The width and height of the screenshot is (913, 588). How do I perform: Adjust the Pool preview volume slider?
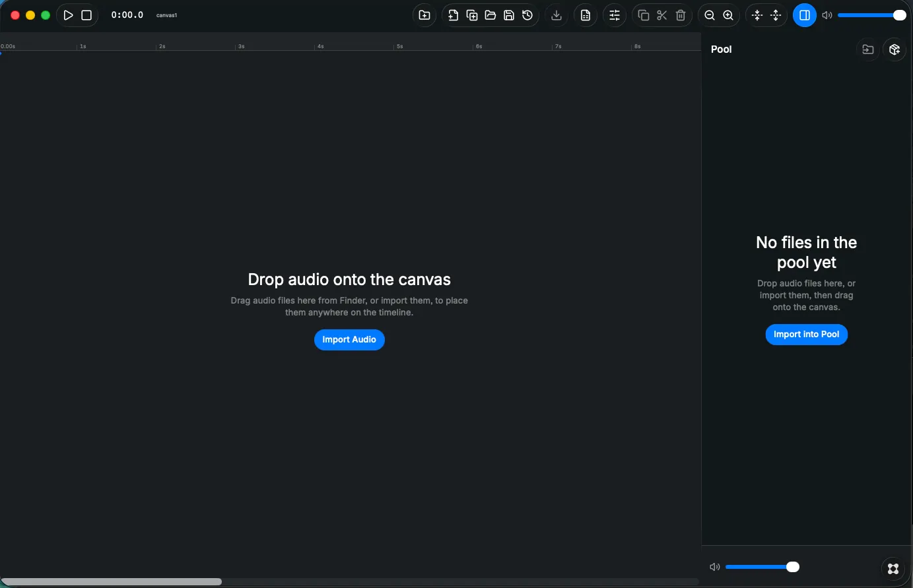coord(762,567)
